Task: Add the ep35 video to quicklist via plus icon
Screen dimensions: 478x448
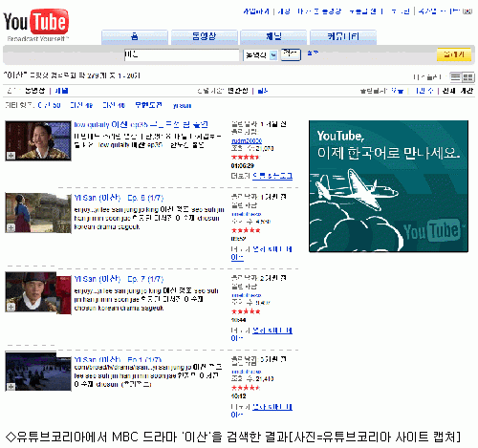Action: 11,156
